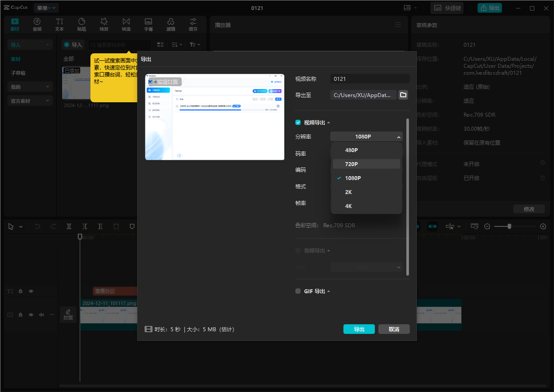Select 子草稿 in the sidebar
The width and height of the screenshot is (554, 392).
(18, 73)
